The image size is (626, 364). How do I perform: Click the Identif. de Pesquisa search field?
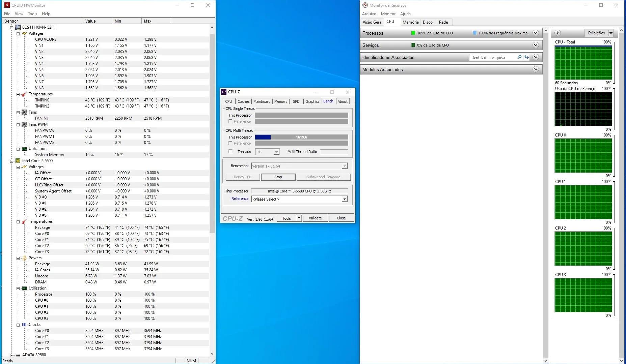[493, 58]
